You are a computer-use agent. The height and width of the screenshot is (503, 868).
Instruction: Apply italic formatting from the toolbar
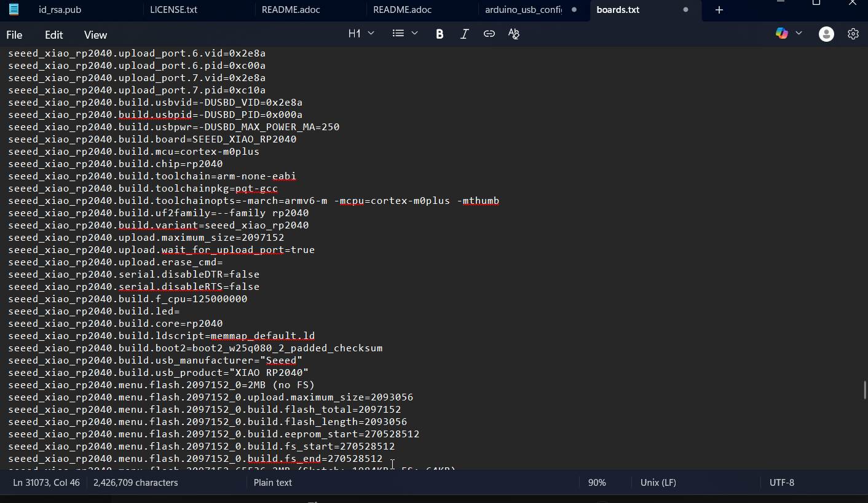point(464,34)
